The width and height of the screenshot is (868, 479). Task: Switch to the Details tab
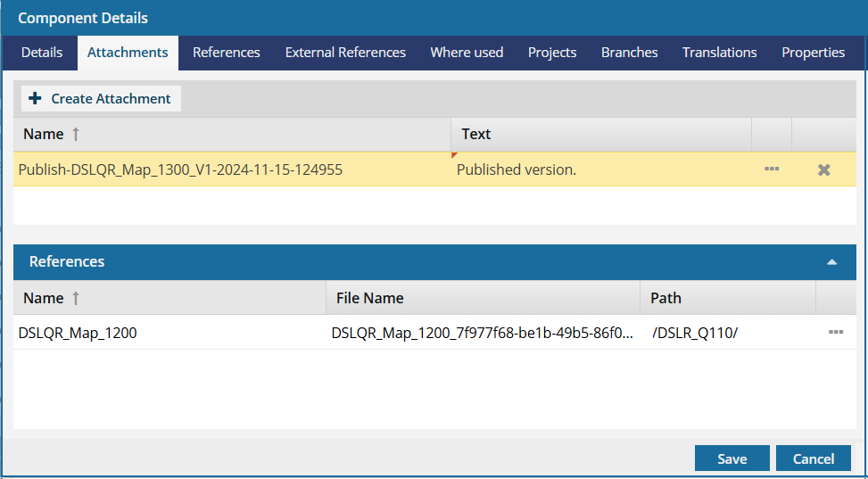(42, 53)
